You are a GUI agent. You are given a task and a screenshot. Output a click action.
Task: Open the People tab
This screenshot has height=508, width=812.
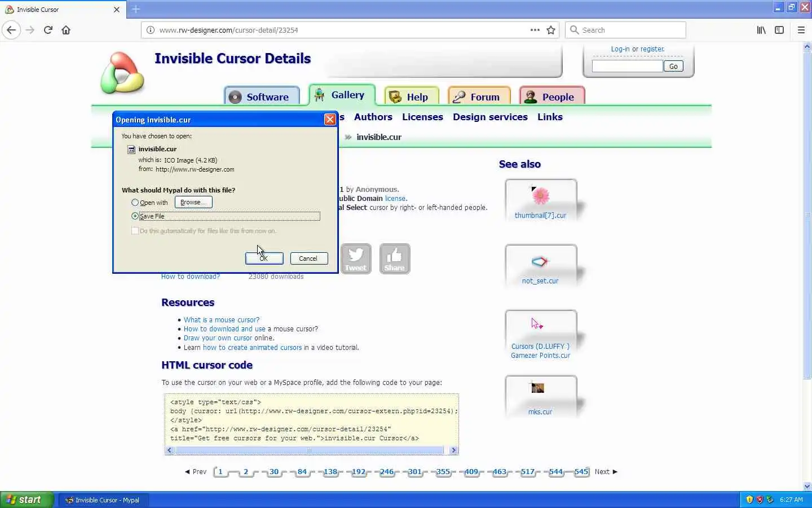click(x=552, y=97)
